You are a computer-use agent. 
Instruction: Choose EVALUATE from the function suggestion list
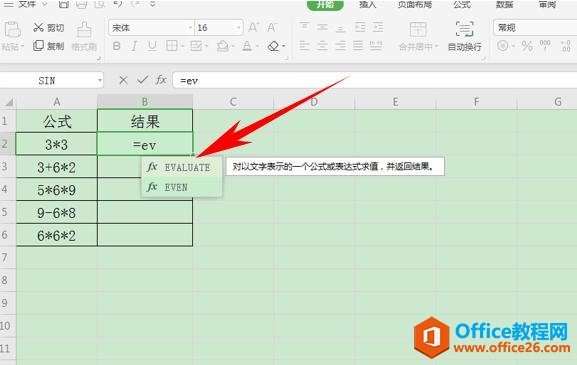point(182,167)
